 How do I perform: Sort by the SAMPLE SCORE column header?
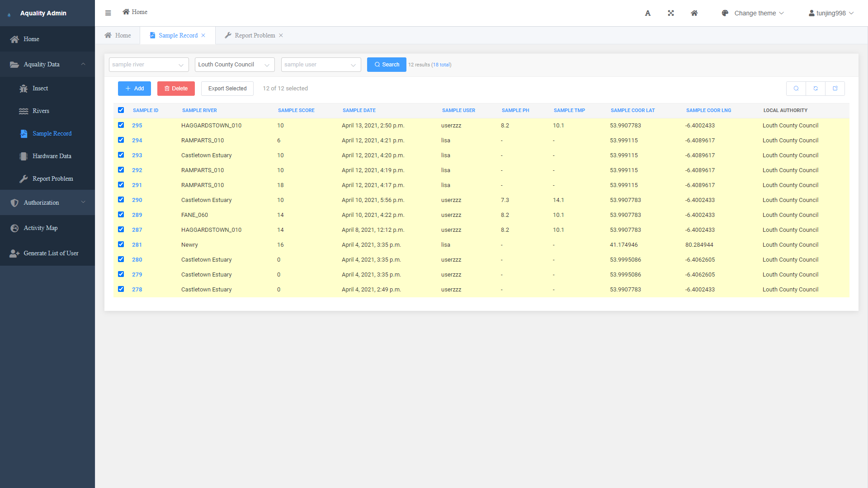click(296, 110)
